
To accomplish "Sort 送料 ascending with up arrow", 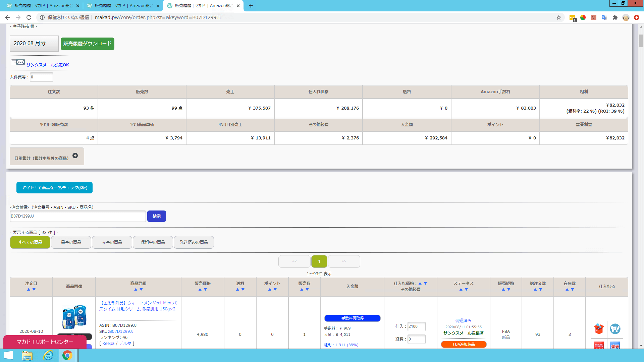I will pos(237,290).
